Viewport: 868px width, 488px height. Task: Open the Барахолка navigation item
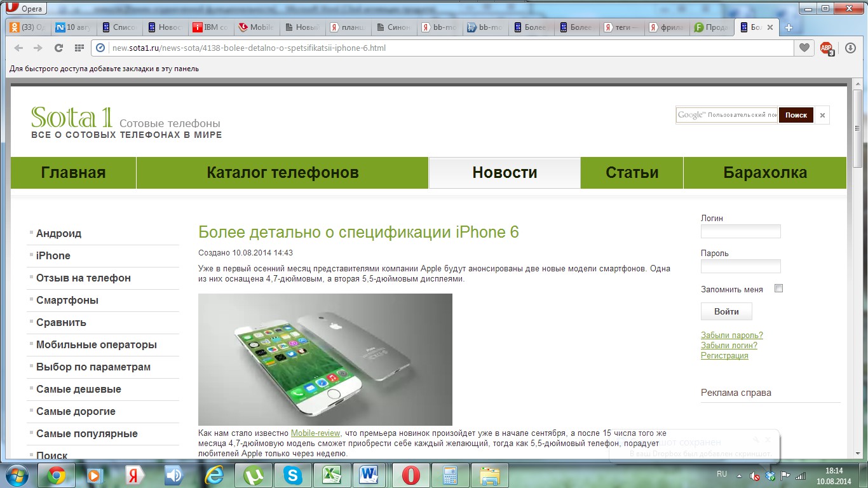click(765, 173)
